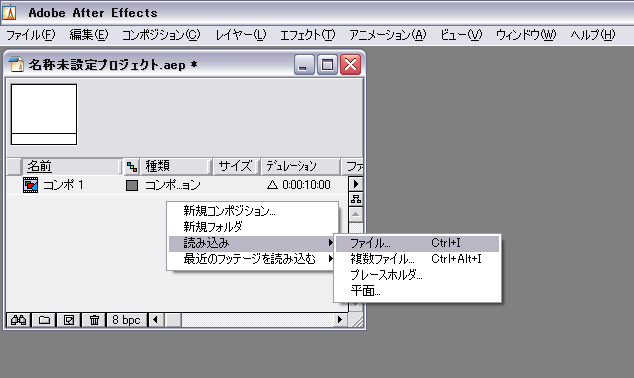
Task: Open the コンポジション(C) menu
Action: click(x=161, y=35)
